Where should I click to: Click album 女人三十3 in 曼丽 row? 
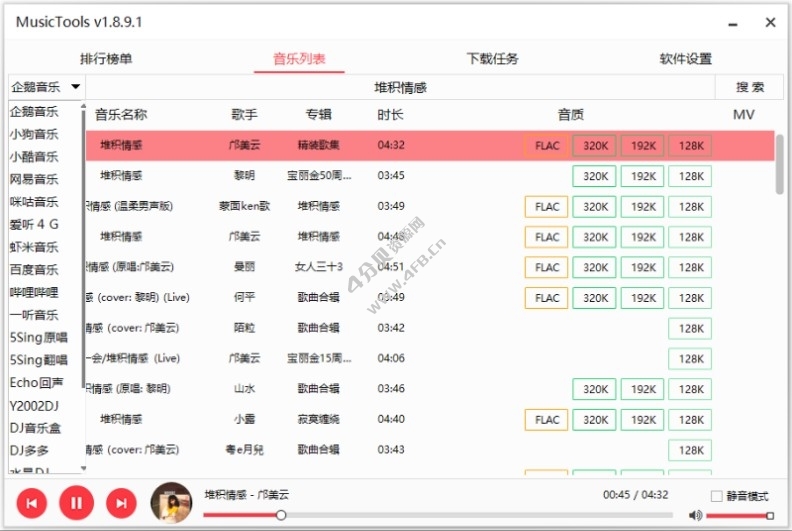tap(319, 267)
